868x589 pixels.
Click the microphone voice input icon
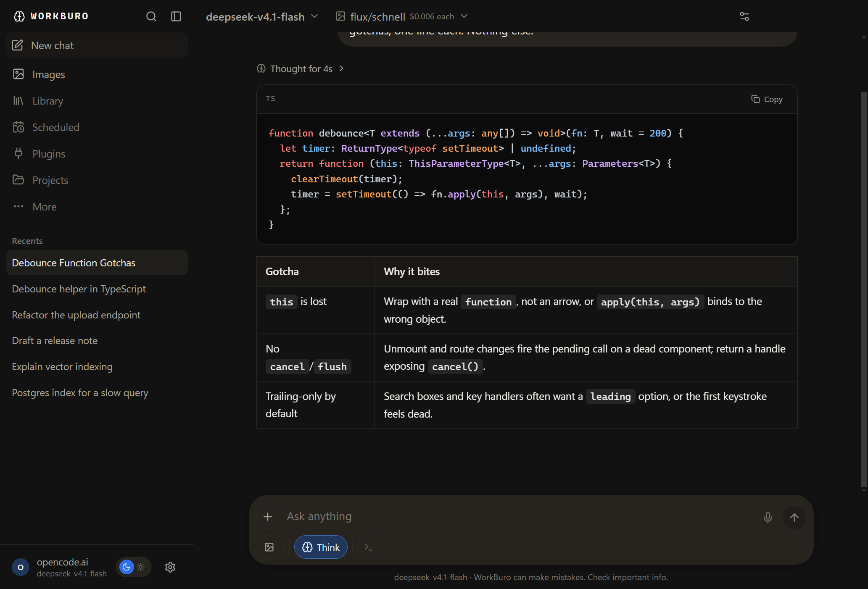tap(768, 517)
